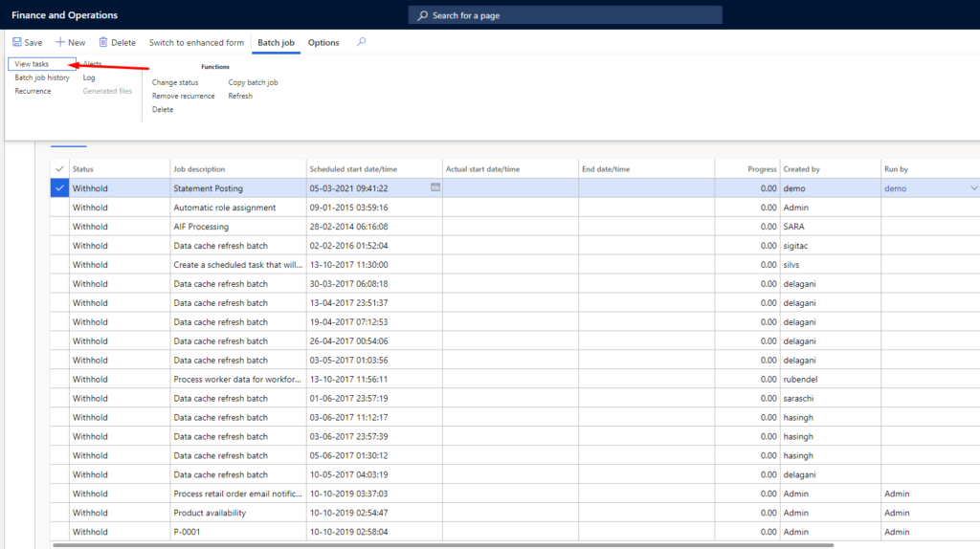The image size is (980, 549).
Task: Tick checkbox for Create a scheduled task row
Action: point(59,264)
